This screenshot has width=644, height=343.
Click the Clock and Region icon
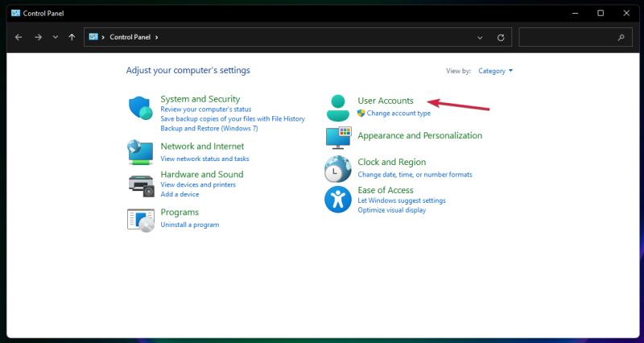coord(338,168)
